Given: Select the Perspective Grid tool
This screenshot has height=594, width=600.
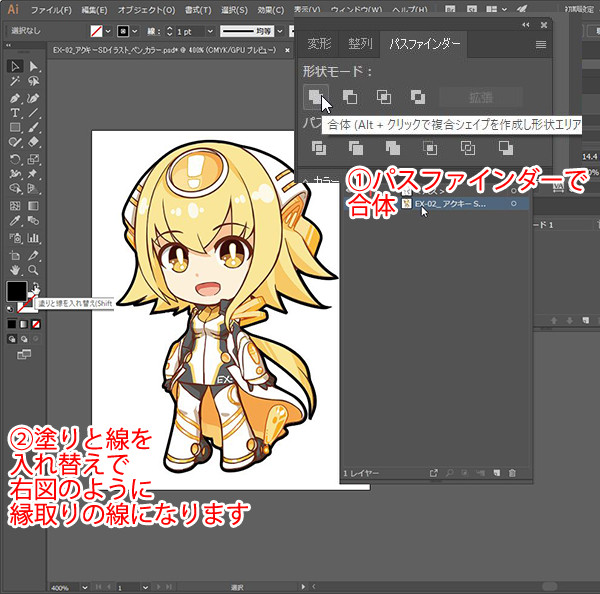Looking at the screenshot, I should tap(33, 188).
